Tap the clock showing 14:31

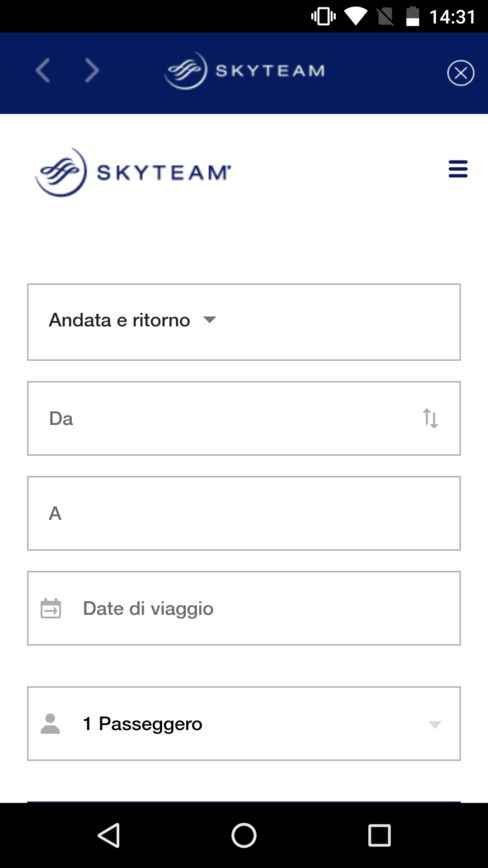pyautogui.click(x=452, y=17)
